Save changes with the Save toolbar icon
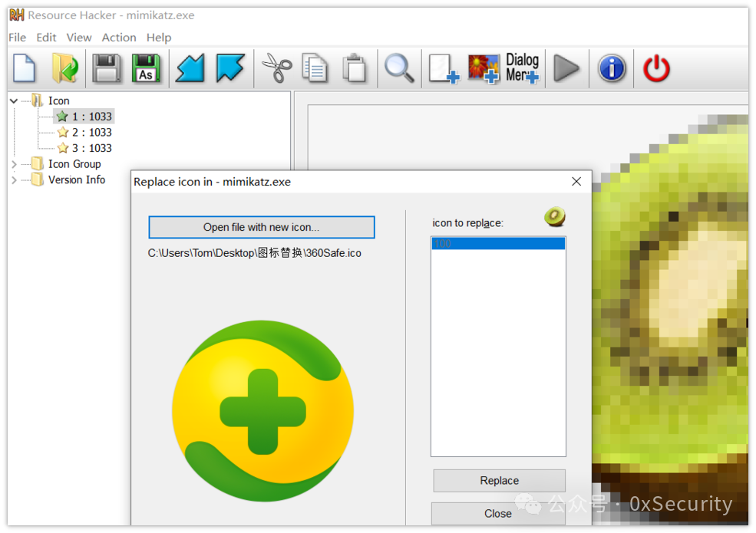This screenshot has width=756, height=533. tap(106, 68)
